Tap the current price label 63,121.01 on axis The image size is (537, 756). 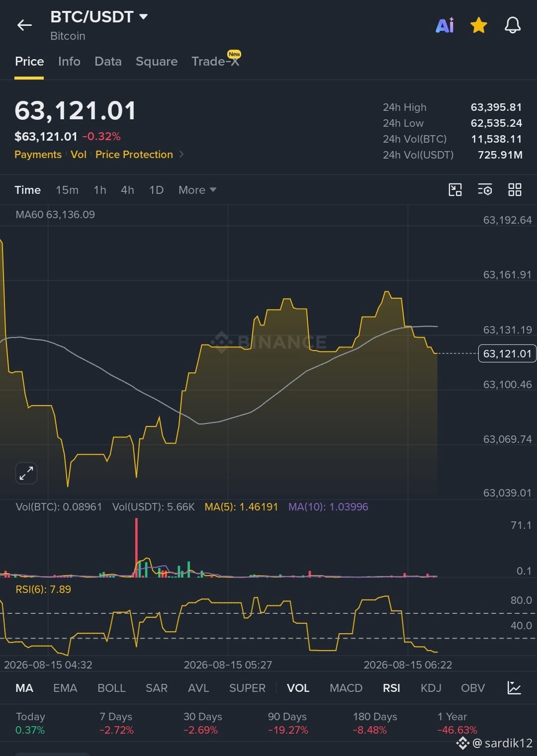coord(507,353)
